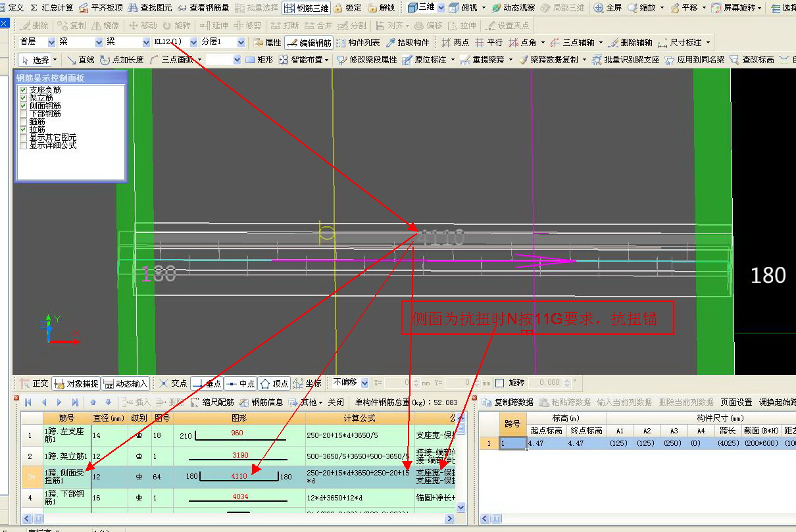Toggle 钢筋三维 rebar 3D view
The height and width of the screenshot is (532, 796).
click(x=306, y=8)
